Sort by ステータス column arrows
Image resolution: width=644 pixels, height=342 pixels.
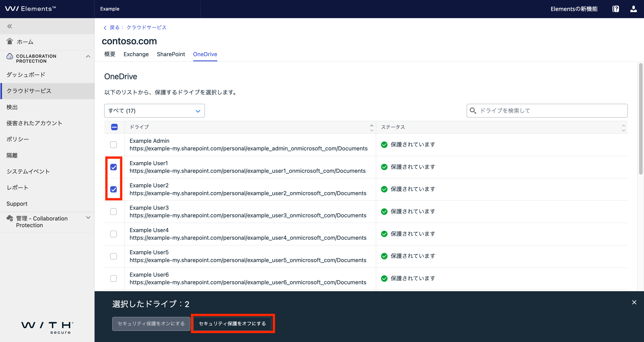click(x=623, y=128)
